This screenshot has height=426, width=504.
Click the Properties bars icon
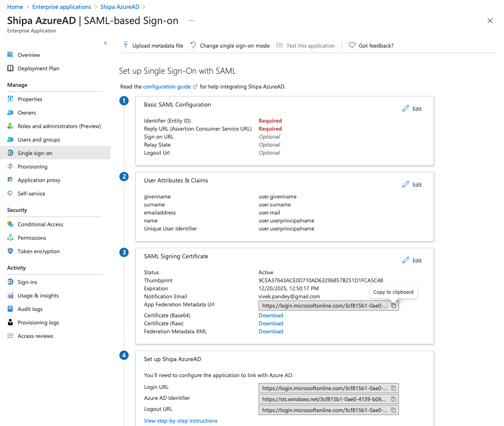[10, 99]
